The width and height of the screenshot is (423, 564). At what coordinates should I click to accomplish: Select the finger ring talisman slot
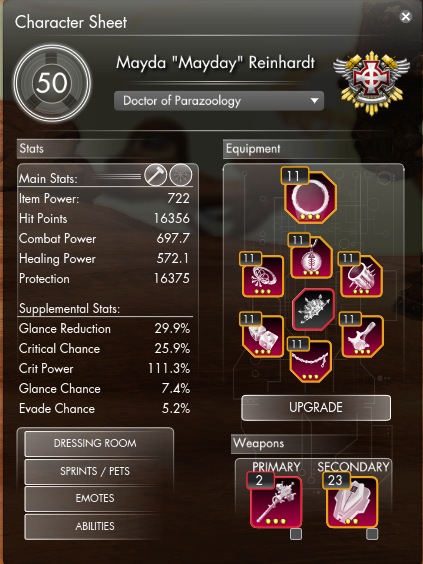pos(263,276)
